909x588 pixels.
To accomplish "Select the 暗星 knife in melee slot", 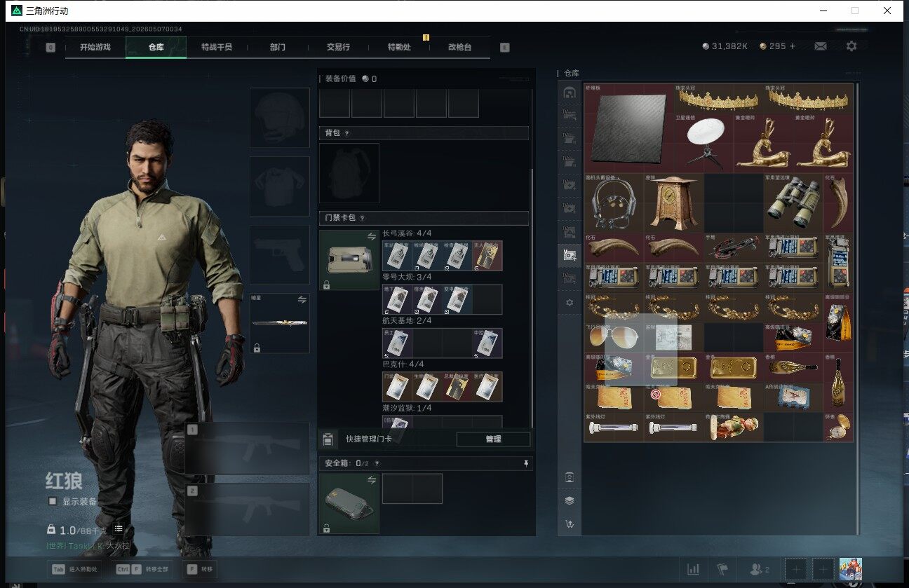I will tap(280, 323).
